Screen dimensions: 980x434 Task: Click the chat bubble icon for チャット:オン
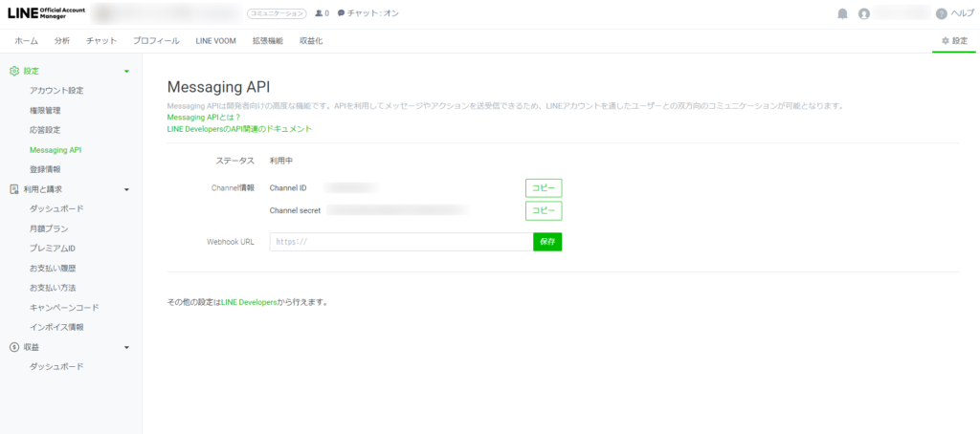pos(342,13)
